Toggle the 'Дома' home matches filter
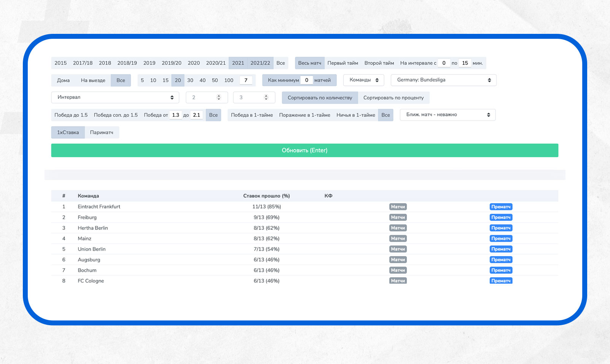Image resolution: width=610 pixels, height=364 pixels. point(63,80)
